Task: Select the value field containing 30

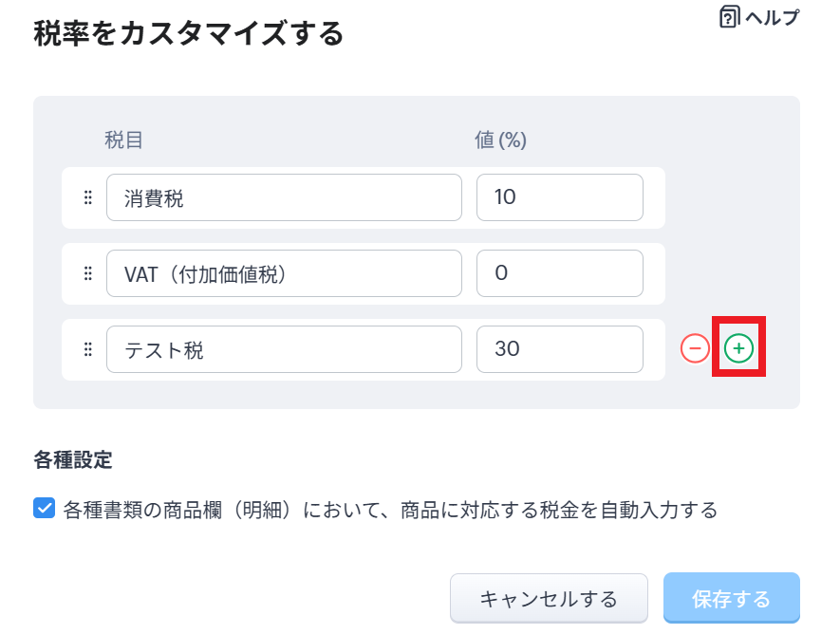Action: 559,349
